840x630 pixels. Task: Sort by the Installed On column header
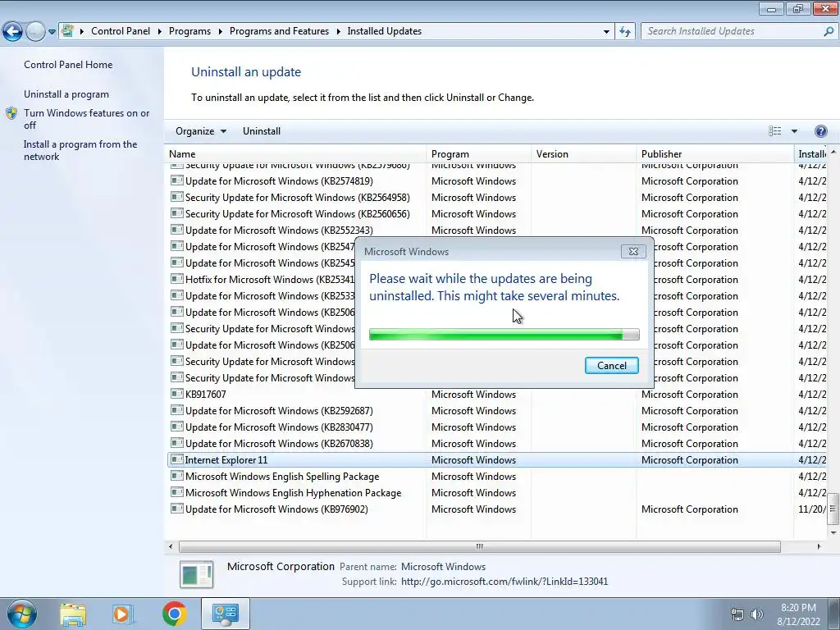click(x=811, y=153)
